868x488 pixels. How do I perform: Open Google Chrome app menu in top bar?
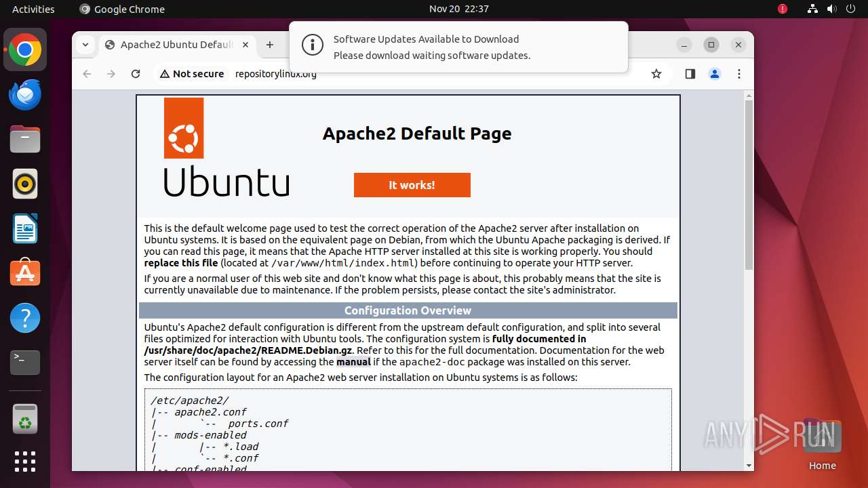[122, 9]
